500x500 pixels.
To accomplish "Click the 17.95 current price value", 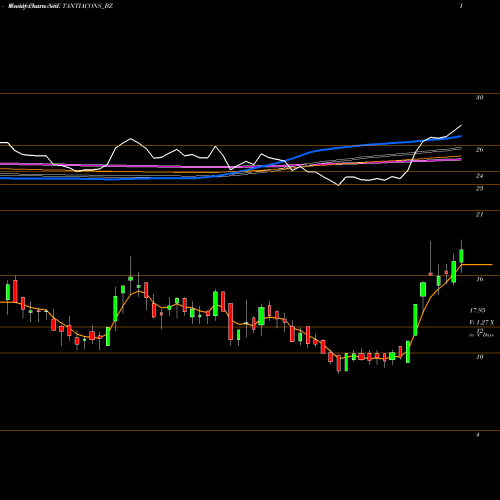I will pos(477,311).
